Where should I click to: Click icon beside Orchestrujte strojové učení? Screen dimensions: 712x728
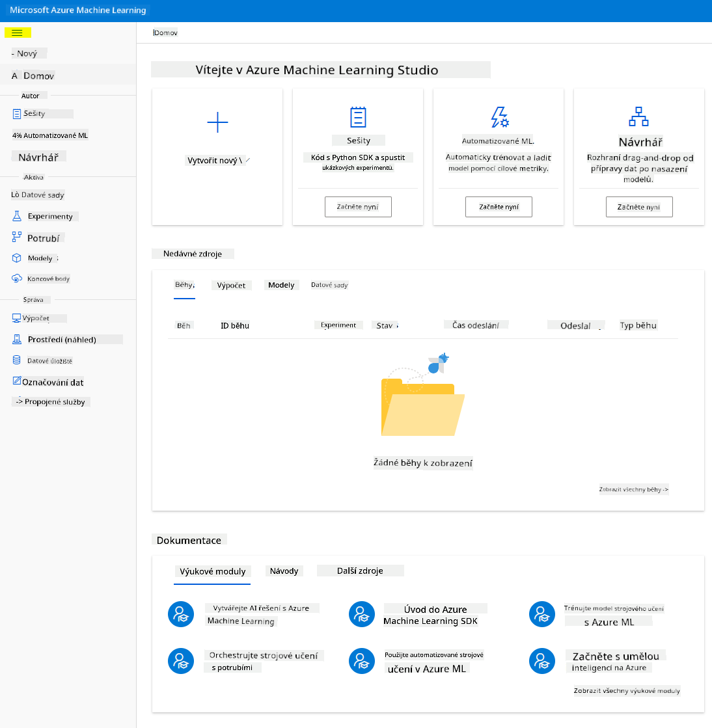[181, 661]
